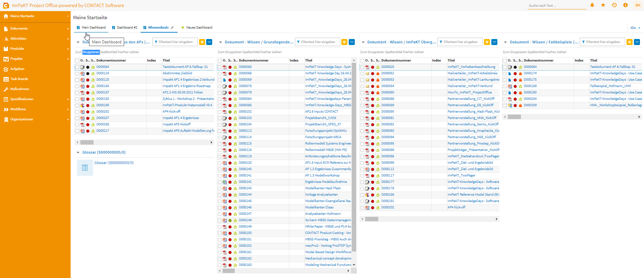The height and width of the screenshot is (278, 644).
Task: Tick the checkbox for row D000174
Action: coord(505,74)
